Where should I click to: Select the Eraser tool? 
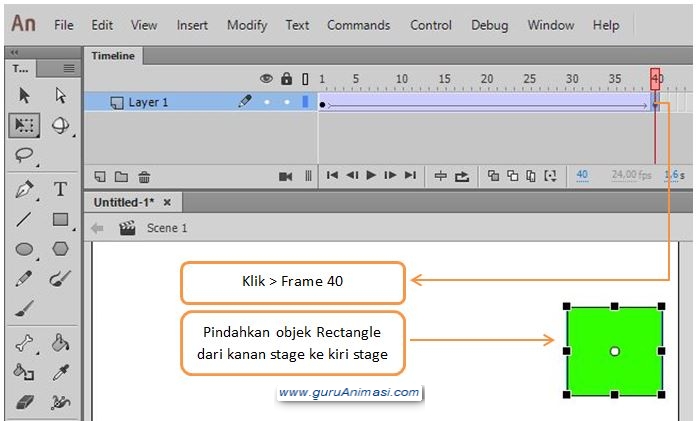click(24, 402)
